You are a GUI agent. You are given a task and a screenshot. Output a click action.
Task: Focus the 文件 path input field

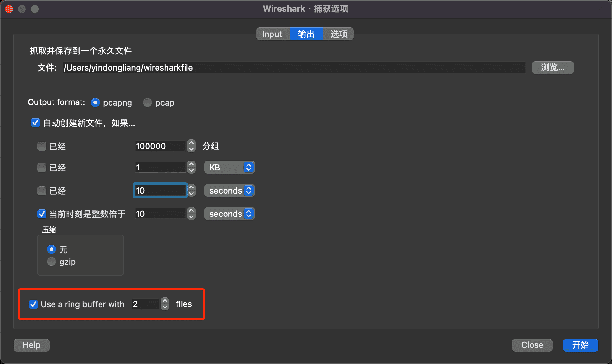coord(294,68)
